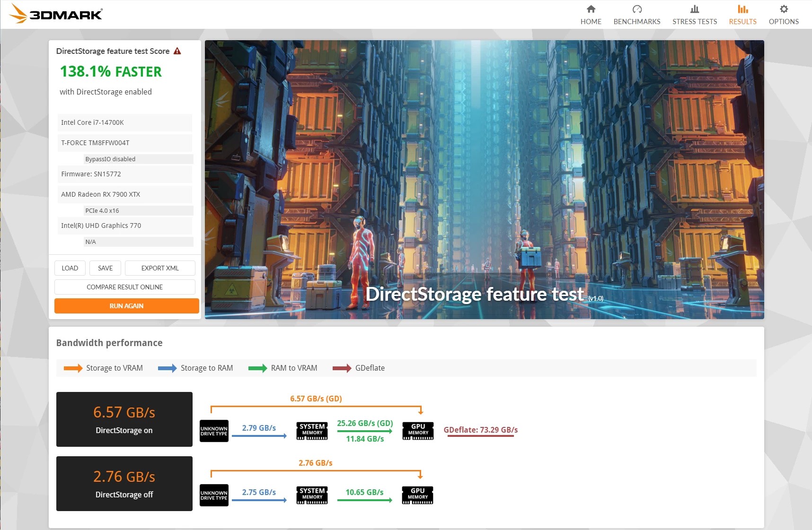This screenshot has width=812, height=530.
Task: Click the red warning triangle beside the score title
Action: [x=177, y=51]
